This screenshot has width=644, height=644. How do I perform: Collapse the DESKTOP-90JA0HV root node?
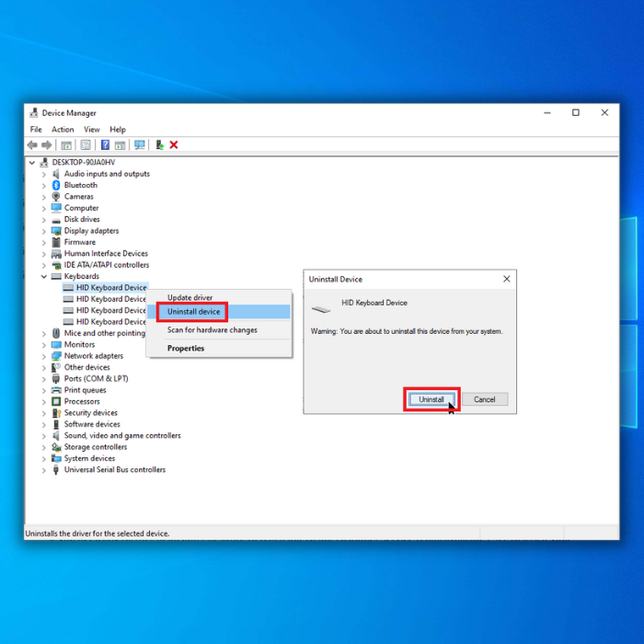point(33,162)
